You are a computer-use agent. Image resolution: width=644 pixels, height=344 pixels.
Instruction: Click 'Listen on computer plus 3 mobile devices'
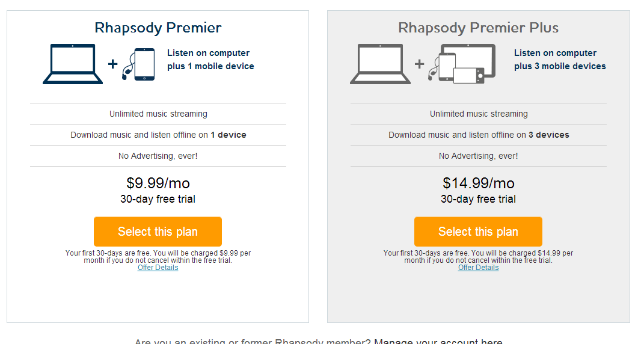coord(560,60)
